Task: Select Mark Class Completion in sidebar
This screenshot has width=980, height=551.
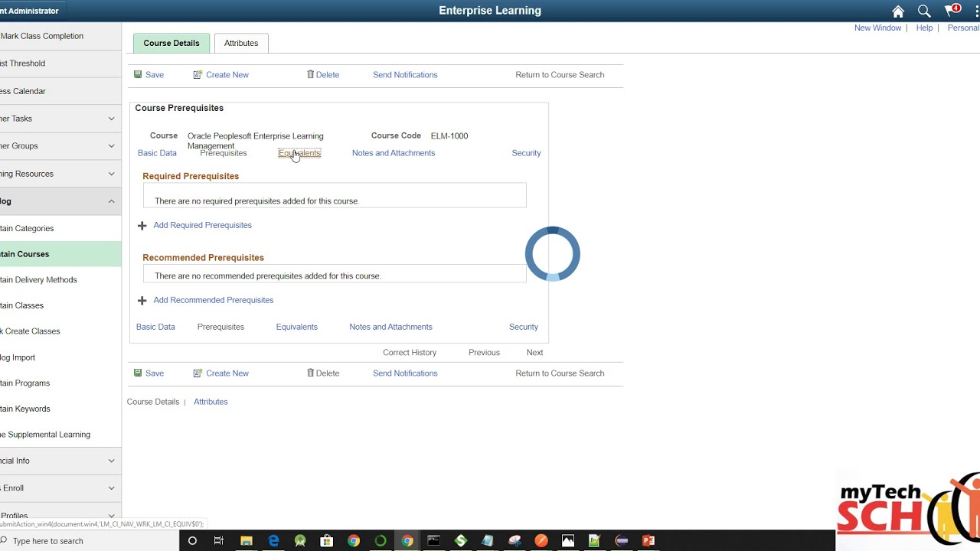Action: (x=60, y=36)
